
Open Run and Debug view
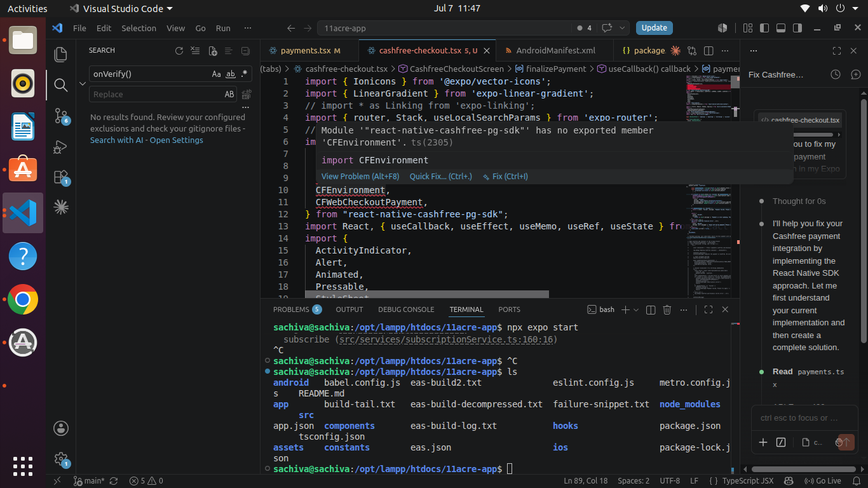[61, 147]
